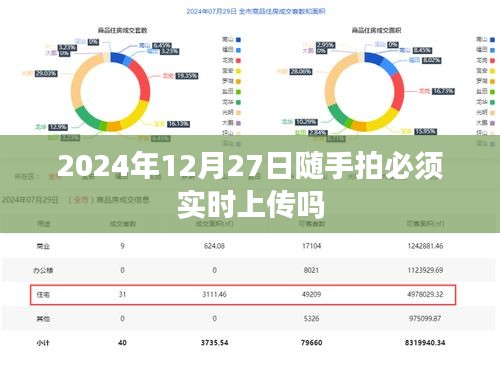Viewport: 500px width, 368px height.
Task: Click the 2024年07月29日 page heading
Action: pyautogui.click(x=256, y=11)
